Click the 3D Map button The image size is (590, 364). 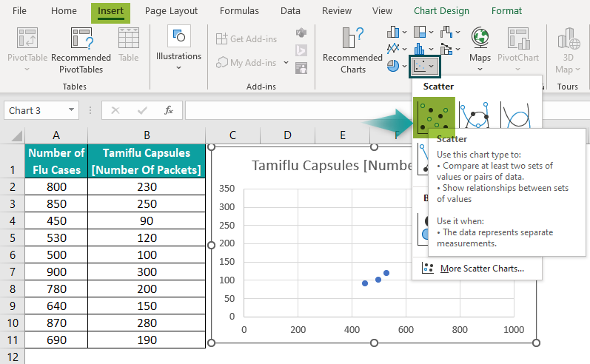point(569,50)
